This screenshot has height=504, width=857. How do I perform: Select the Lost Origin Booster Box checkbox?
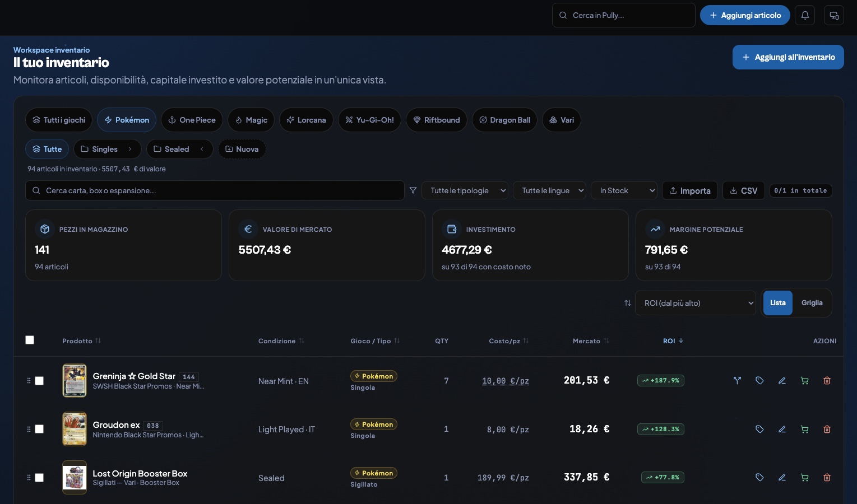39,478
